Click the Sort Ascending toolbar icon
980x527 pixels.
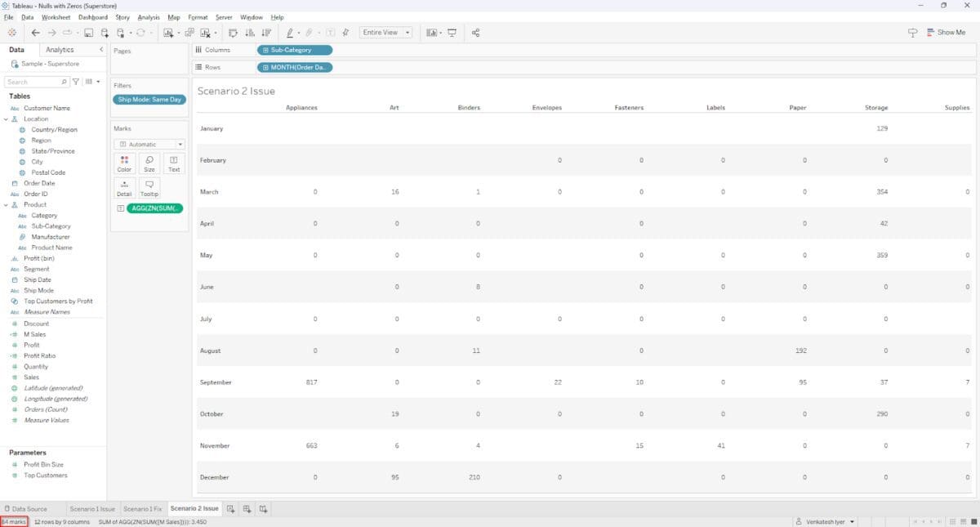pos(249,33)
